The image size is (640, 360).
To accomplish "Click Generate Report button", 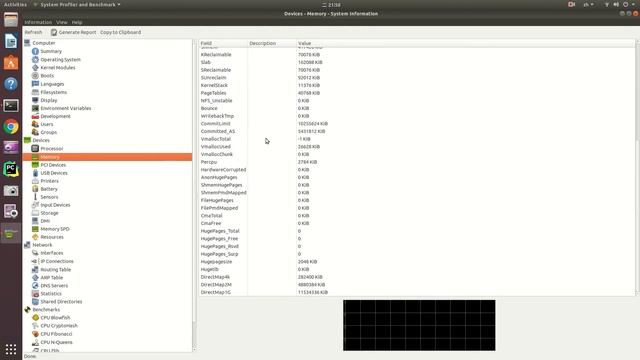I will click(73, 32).
